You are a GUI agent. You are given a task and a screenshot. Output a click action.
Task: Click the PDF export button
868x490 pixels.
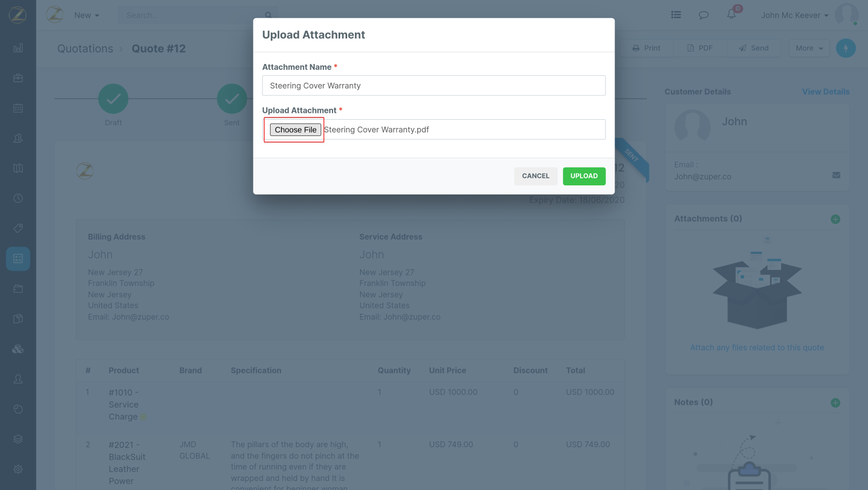coord(700,48)
